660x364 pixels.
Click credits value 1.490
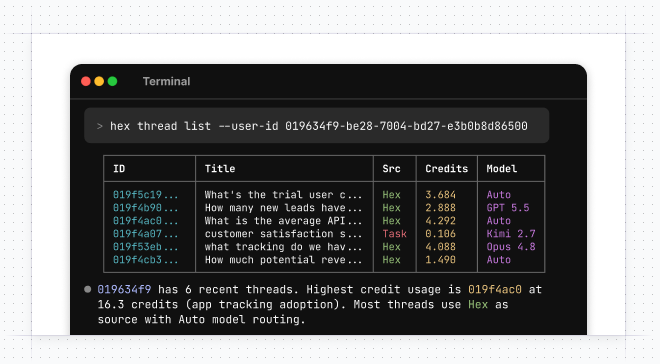click(x=440, y=260)
